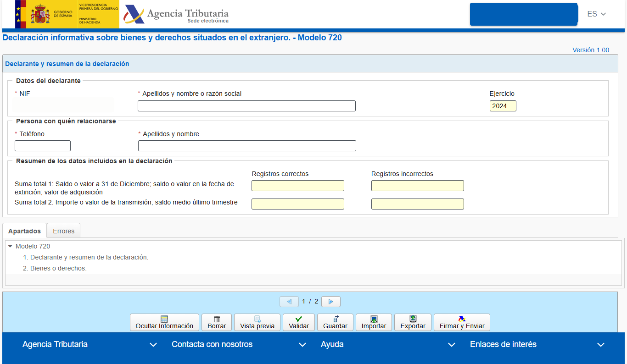Click Firmar y Enviar button
Screen dimensions: 627x364
click(x=462, y=322)
